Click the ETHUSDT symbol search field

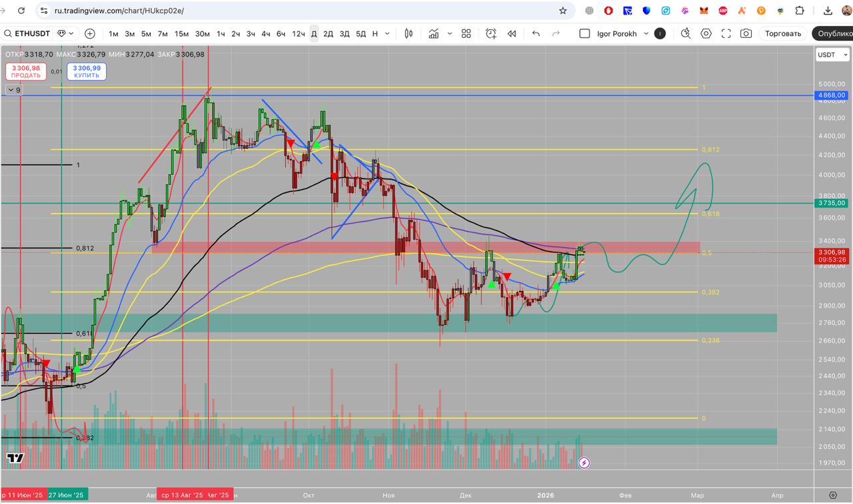[x=27, y=34]
